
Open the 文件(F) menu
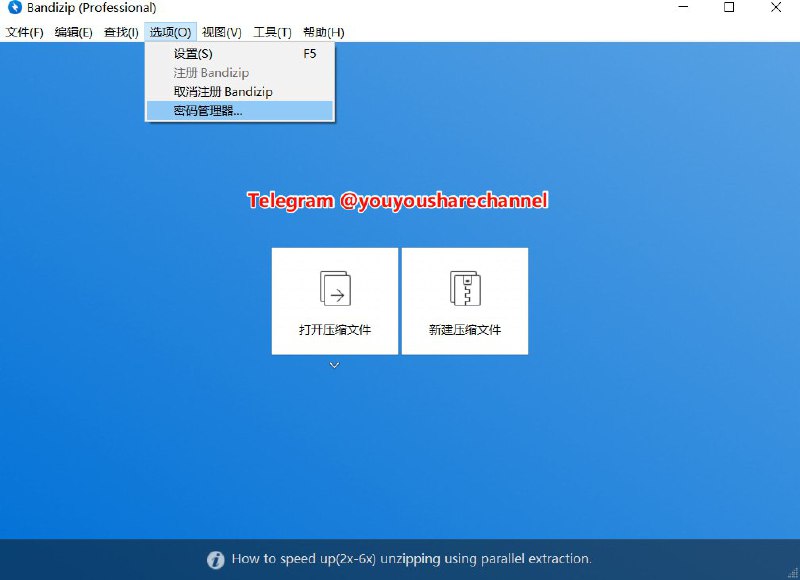(x=24, y=31)
